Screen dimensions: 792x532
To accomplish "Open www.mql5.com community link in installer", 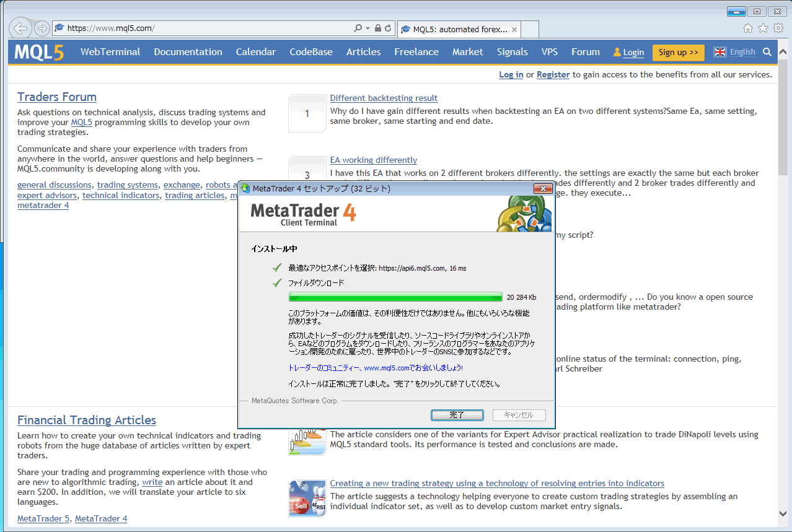I will click(x=387, y=368).
